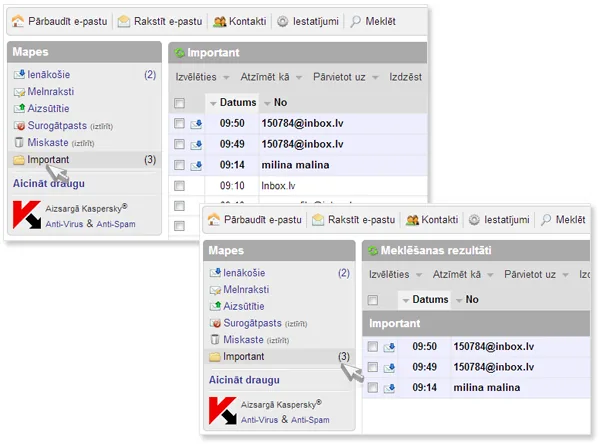This screenshot has height=448, width=600.
Task: Click the house icon in lower window toolbar
Action: point(214,219)
